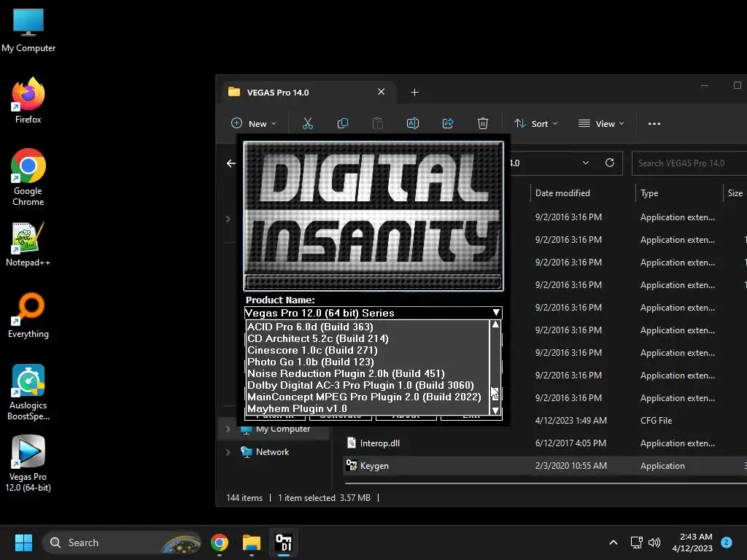Viewport: 747px width, 560px height.
Task: Expand the address bar history dropdown
Action: 586,163
